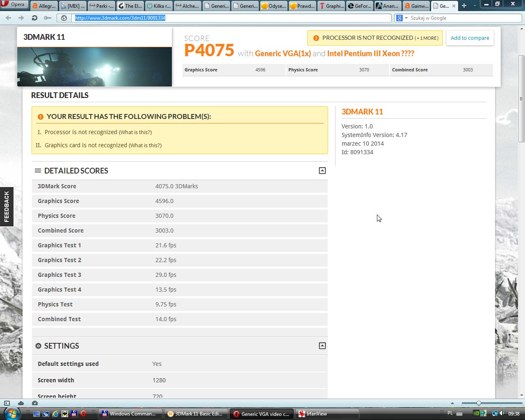The height and width of the screenshot is (420, 525).
Task: Open the network tray icon
Action: click(495, 413)
